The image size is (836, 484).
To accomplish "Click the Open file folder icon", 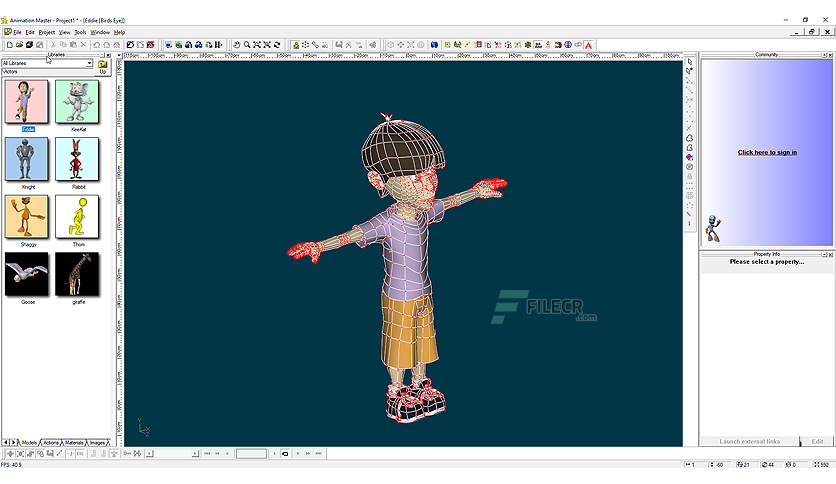I will [x=20, y=45].
